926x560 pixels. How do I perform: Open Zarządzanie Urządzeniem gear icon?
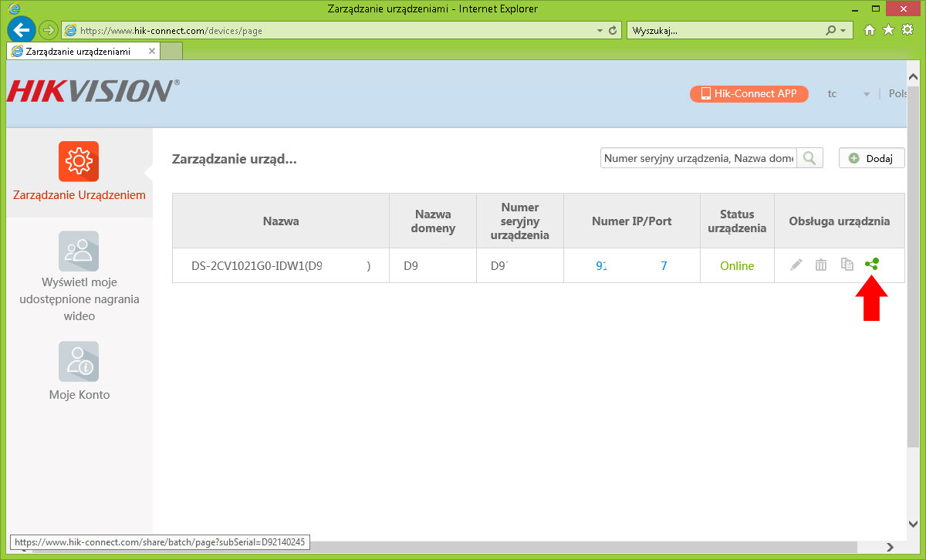79,161
